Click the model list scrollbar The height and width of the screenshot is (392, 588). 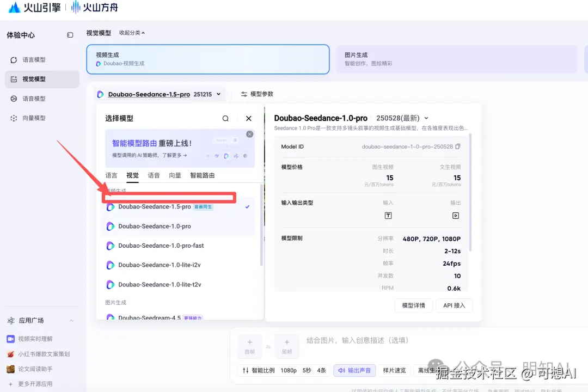261,225
